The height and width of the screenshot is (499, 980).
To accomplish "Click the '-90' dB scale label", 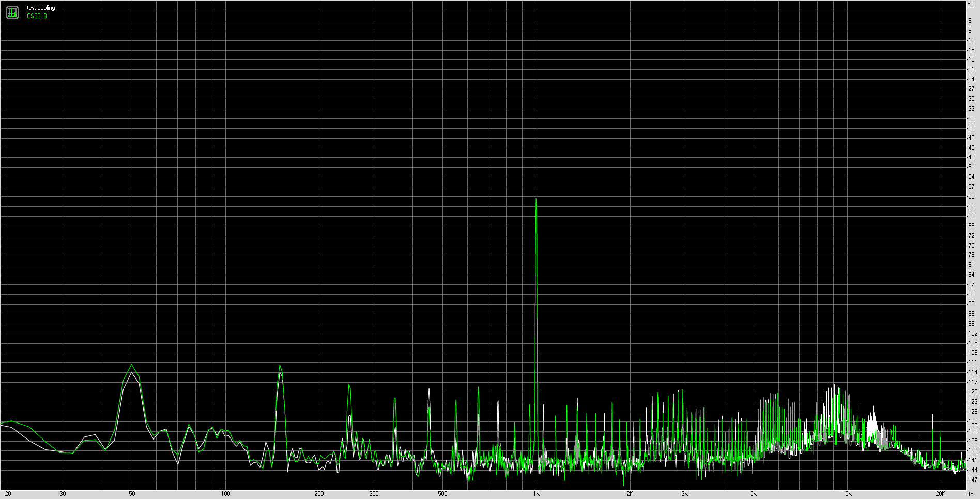I will 971,294.
